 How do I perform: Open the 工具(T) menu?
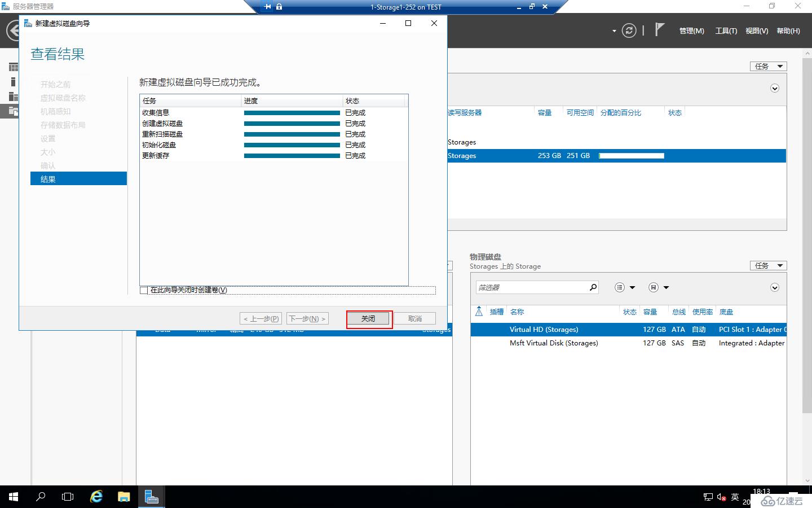point(726,31)
